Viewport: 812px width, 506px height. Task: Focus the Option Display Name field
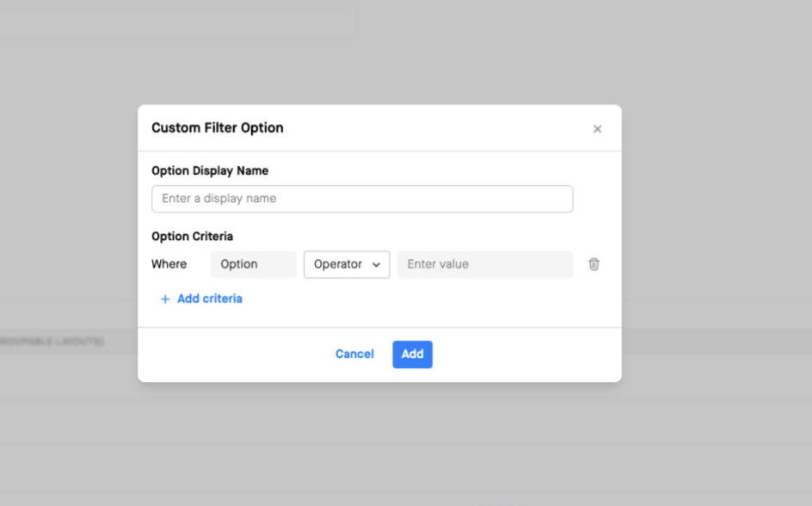pos(362,199)
